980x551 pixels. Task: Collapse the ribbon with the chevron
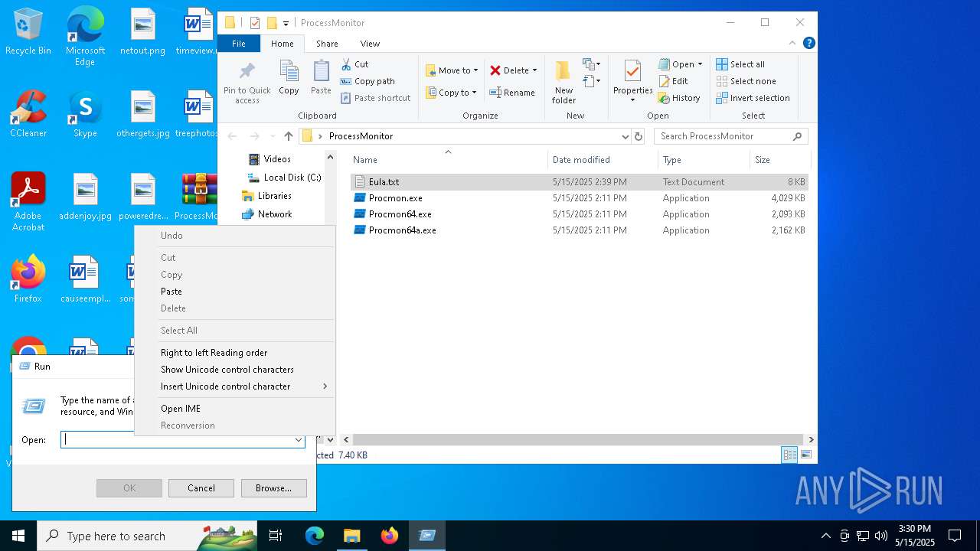click(x=793, y=44)
